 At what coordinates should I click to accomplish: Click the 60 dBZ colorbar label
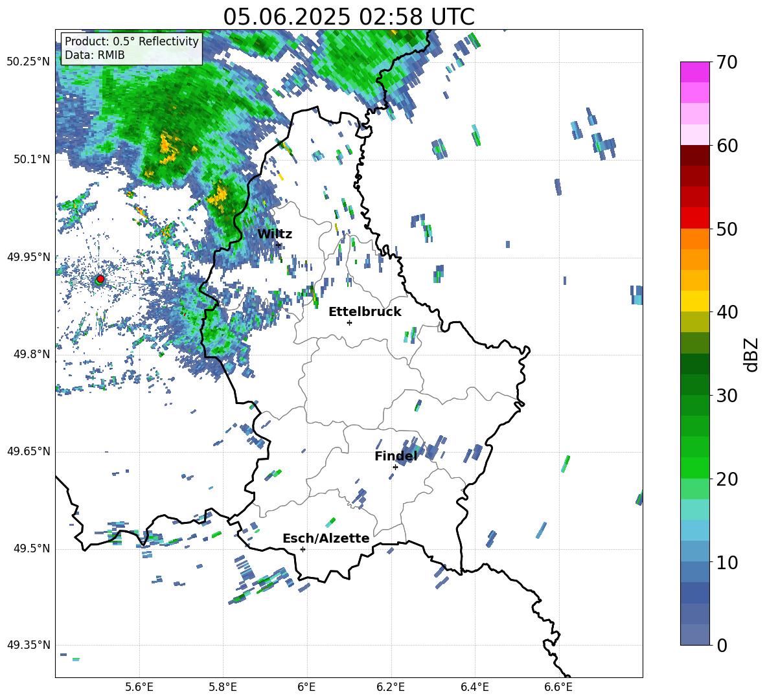point(727,146)
